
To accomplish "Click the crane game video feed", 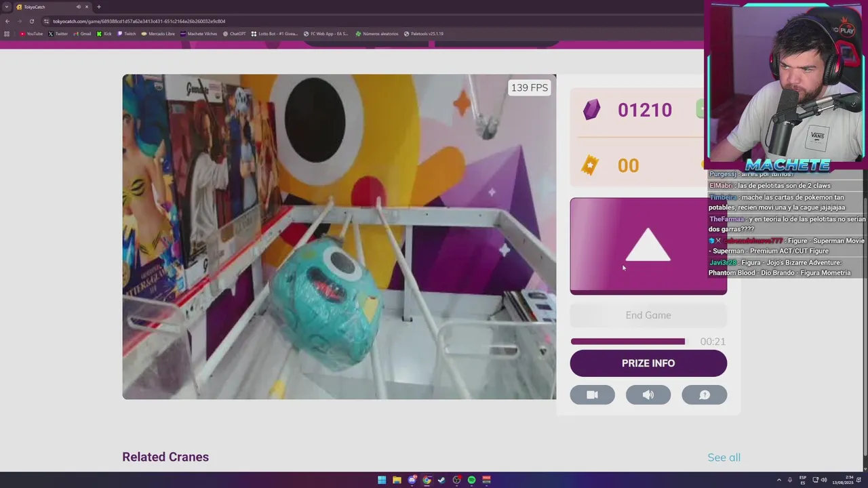I will (x=339, y=237).
